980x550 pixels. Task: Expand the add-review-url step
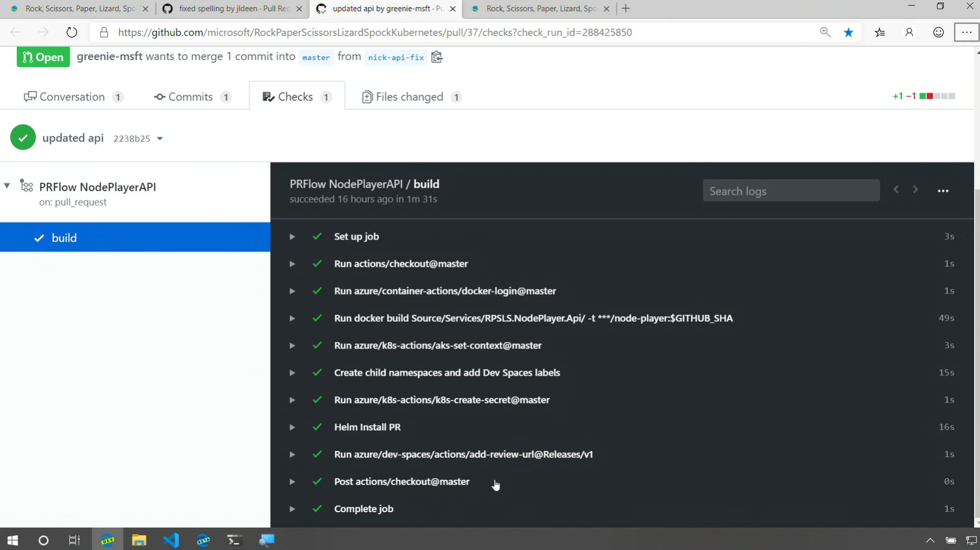click(x=292, y=455)
